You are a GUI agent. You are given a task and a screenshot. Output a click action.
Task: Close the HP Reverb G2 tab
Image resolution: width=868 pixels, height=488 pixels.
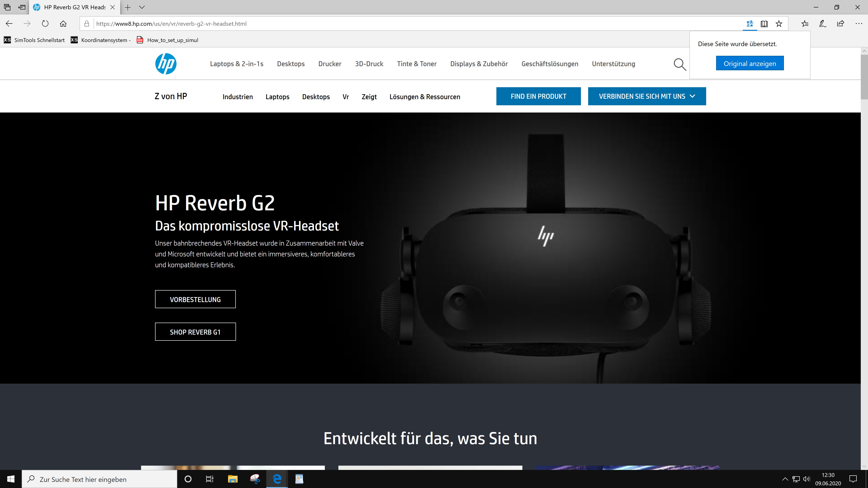(x=113, y=7)
